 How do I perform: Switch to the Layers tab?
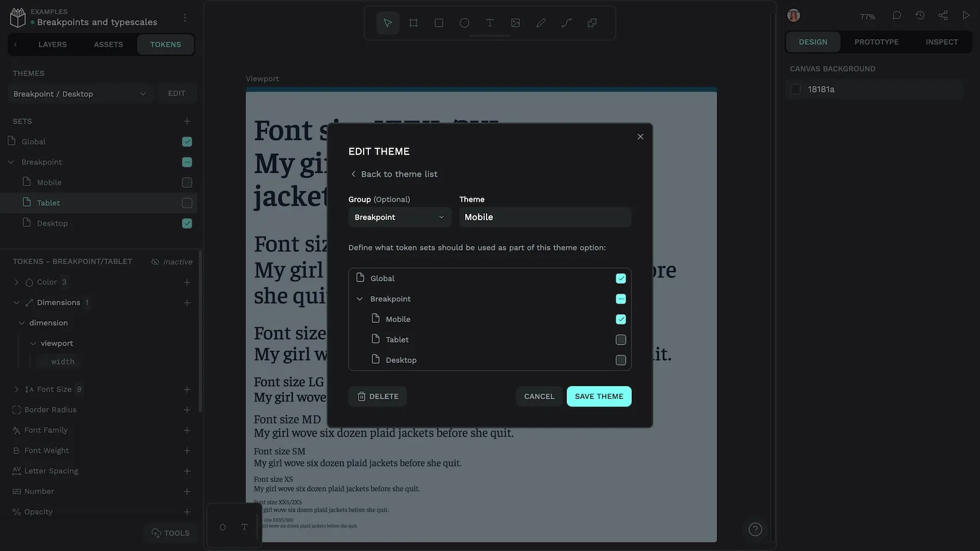pos(52,44)
